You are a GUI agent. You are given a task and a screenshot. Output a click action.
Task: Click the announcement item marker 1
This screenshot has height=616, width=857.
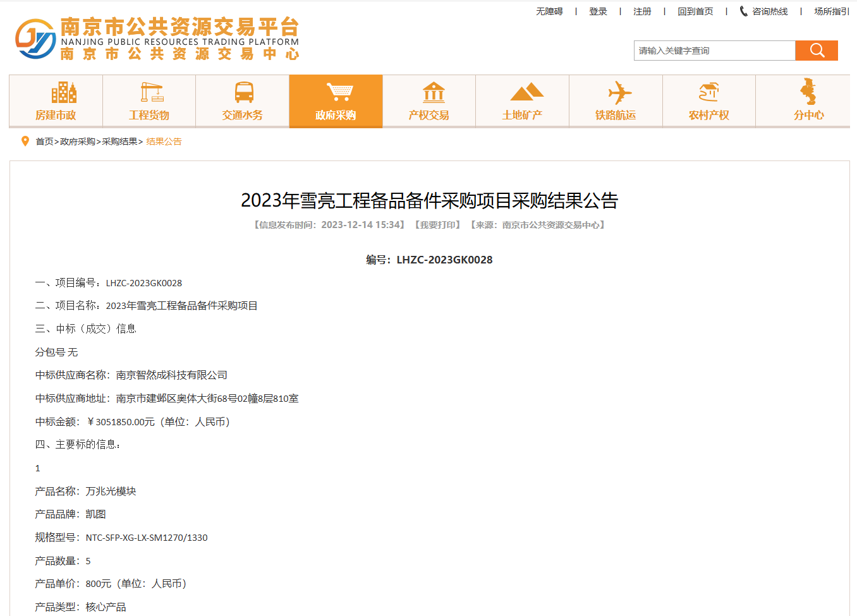coord(38,468)
